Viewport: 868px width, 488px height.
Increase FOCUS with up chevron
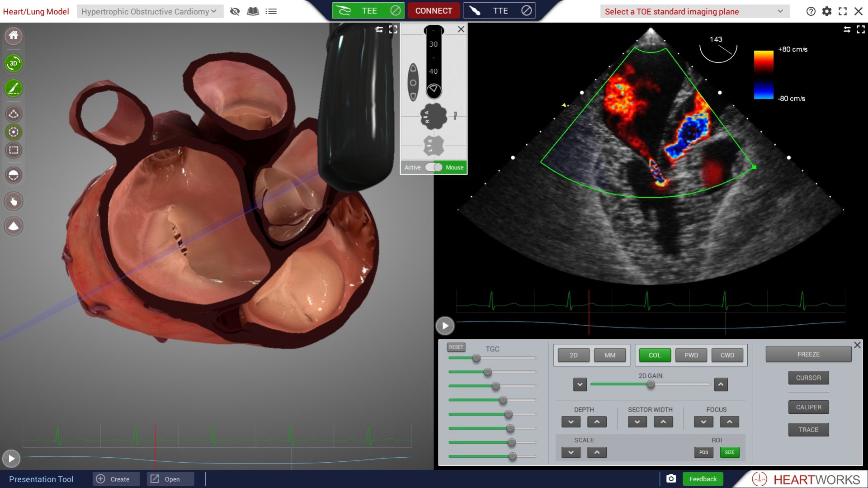[x=730, y=422]
